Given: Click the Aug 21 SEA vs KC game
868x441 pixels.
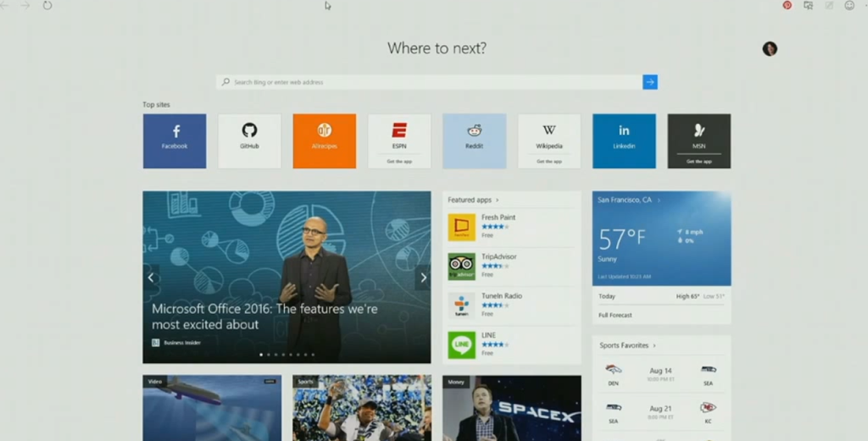Looking at the screenshot, I should coord(661,413).
